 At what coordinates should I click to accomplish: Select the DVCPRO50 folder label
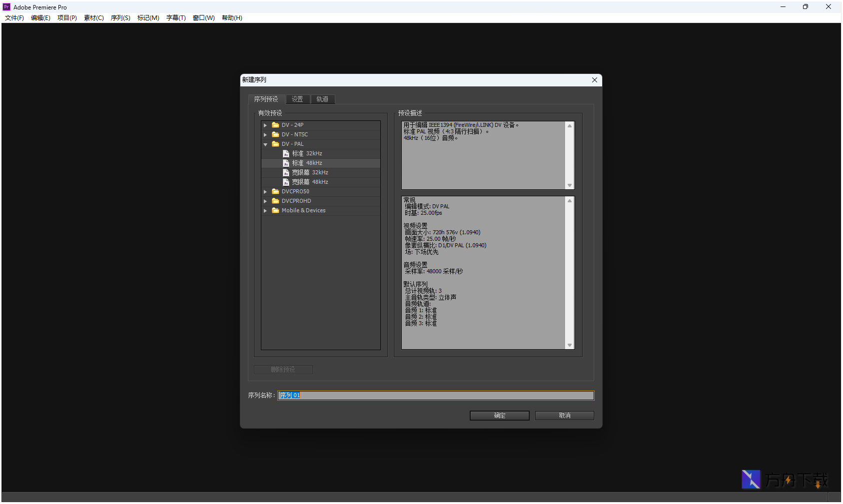coord(295,192)
